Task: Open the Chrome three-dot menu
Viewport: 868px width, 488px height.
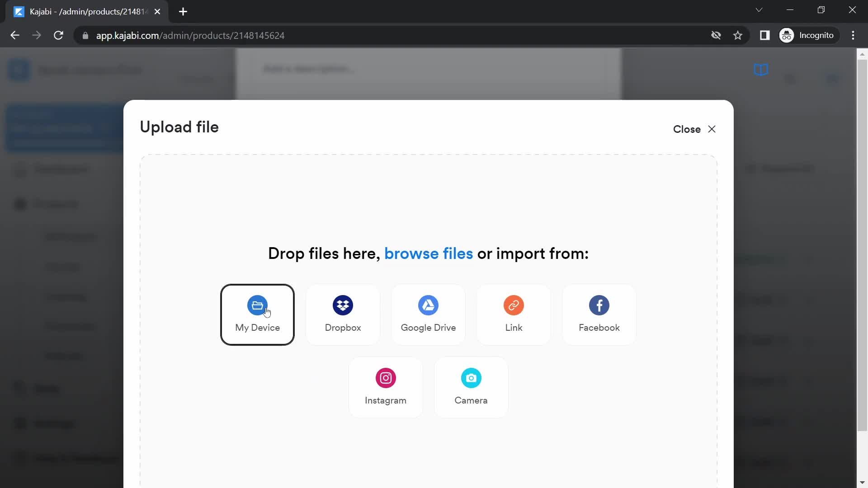Action: point(853,35)
